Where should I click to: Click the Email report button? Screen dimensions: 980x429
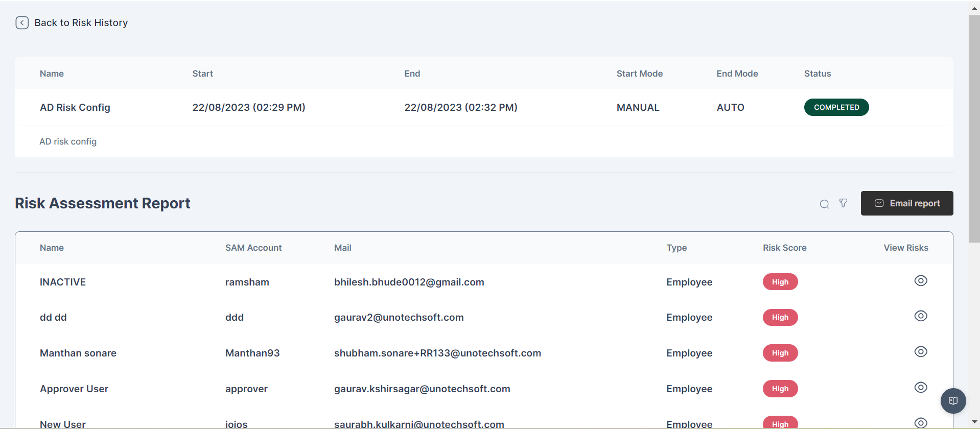pos(906,203)
